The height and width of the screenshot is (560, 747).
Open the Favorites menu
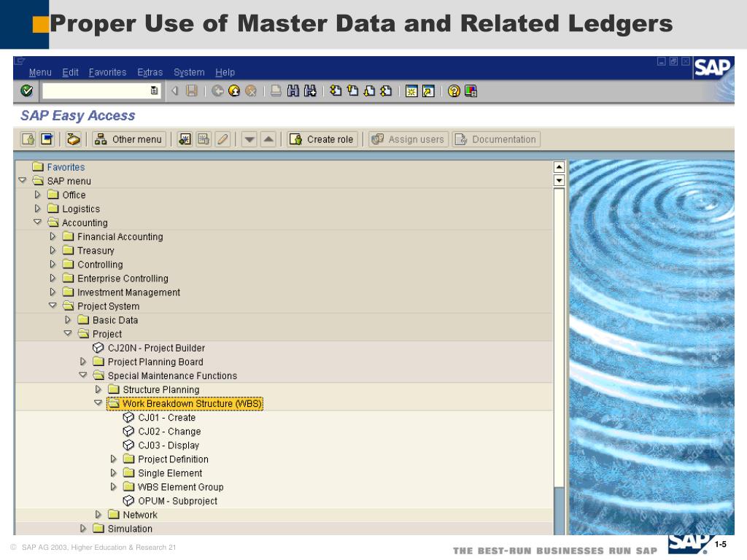point(107,72)
